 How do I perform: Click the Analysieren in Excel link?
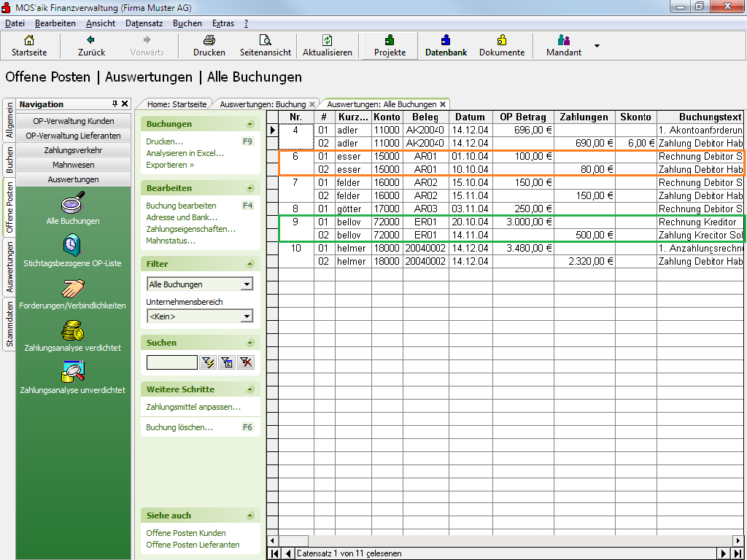coord(185,153)
